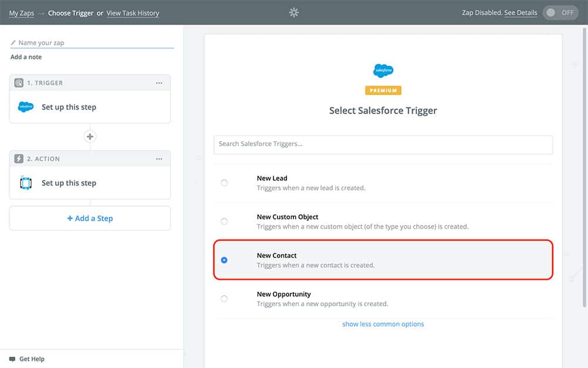Click the Add a Step button
Screen dimensions: 588x368
(x=90, y=218)
